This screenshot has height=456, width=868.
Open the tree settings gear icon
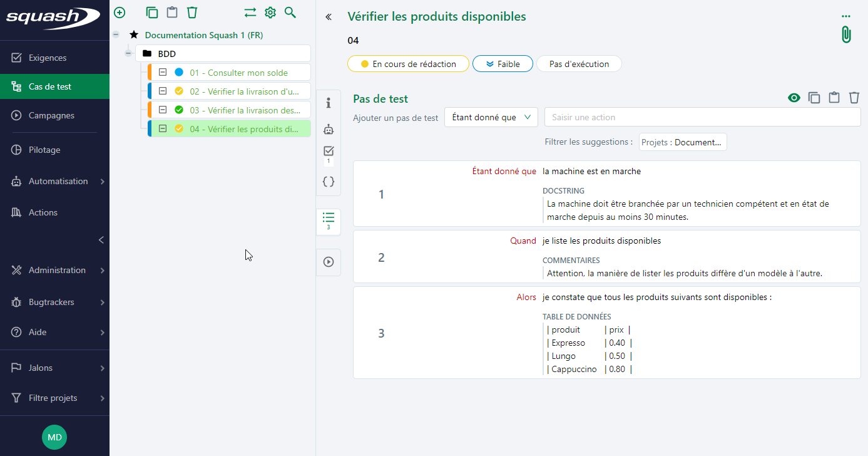[270, 13]
